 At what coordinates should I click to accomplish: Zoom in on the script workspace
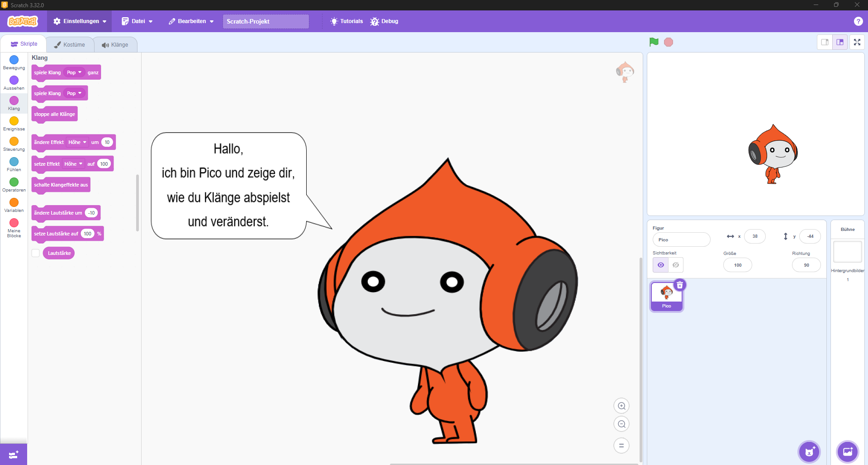click(x=621, y=406)
